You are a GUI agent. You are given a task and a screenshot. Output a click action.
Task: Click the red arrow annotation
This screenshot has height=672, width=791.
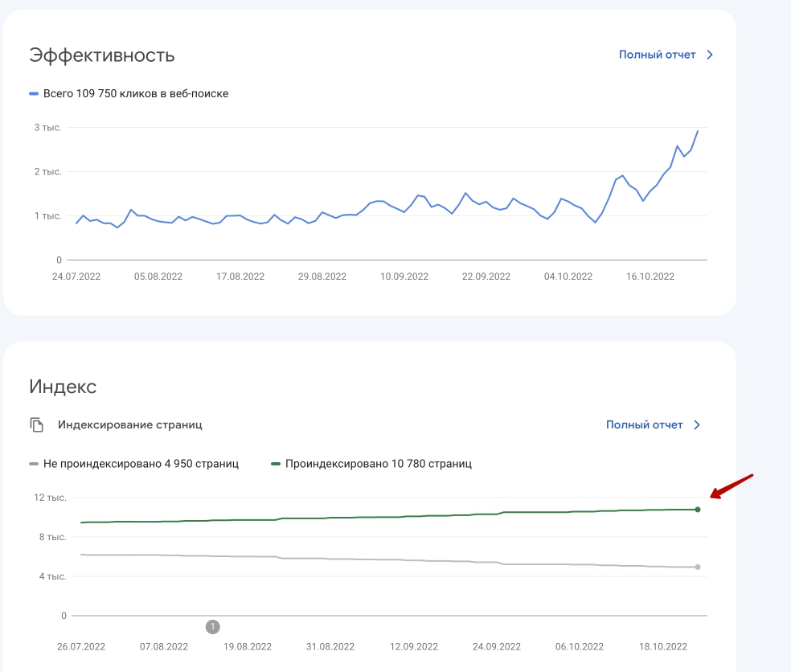731,486
